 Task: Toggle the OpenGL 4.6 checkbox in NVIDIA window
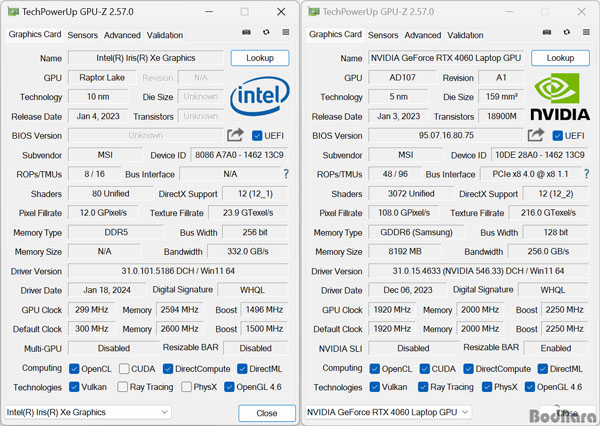click(x=530, y=387)
